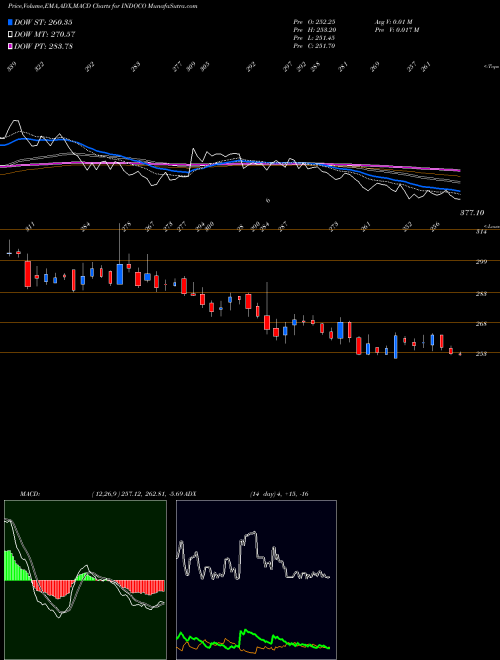
Task: Click the magenta DOW PT legend swatch
Action: [x=11, y=46]
